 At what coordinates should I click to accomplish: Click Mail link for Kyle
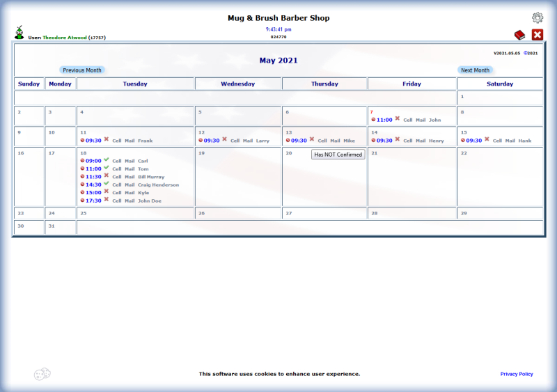click(x=130, y=193)
